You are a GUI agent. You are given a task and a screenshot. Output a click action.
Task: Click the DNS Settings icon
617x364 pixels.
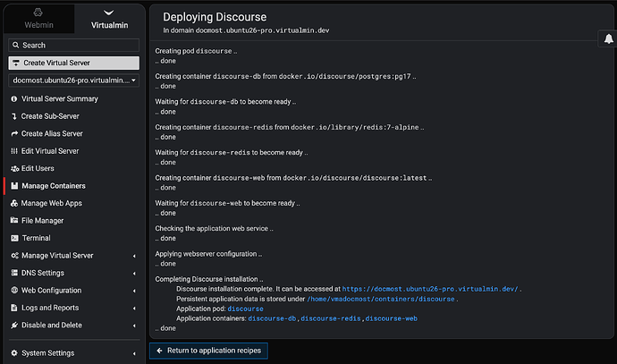(14, 273)
